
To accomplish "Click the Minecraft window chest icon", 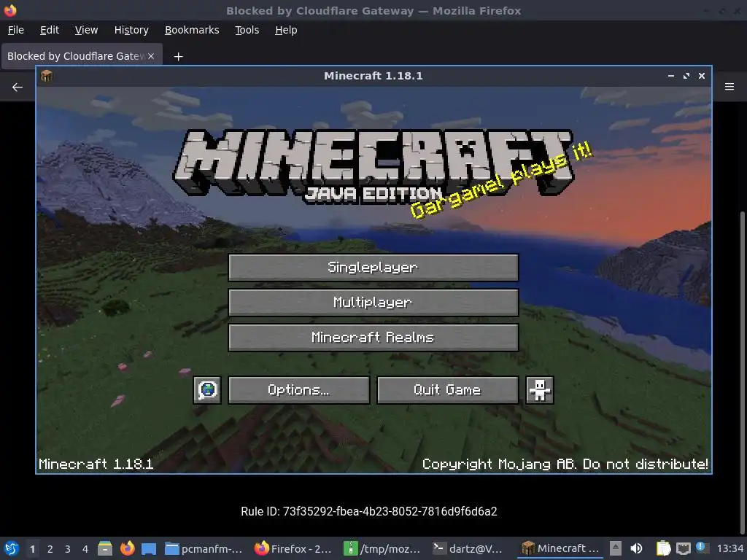I will click(47, 76).
